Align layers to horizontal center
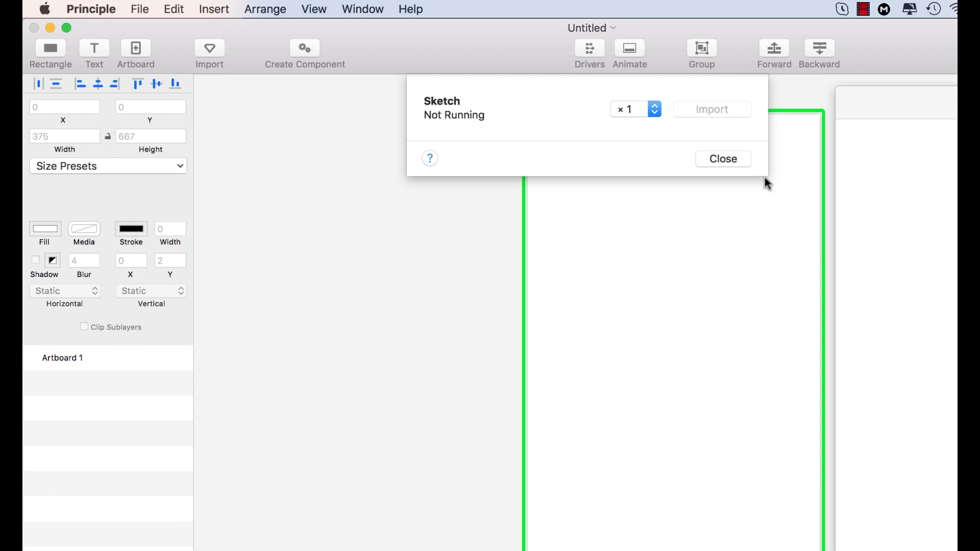980x551 pixels. point(98,84)
